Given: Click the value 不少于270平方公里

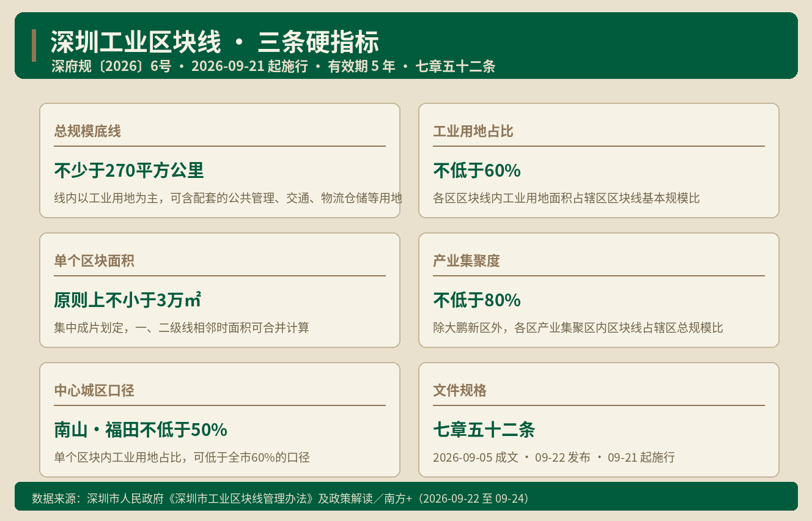Looking at the screenshot, I should [x=129, y=171].
